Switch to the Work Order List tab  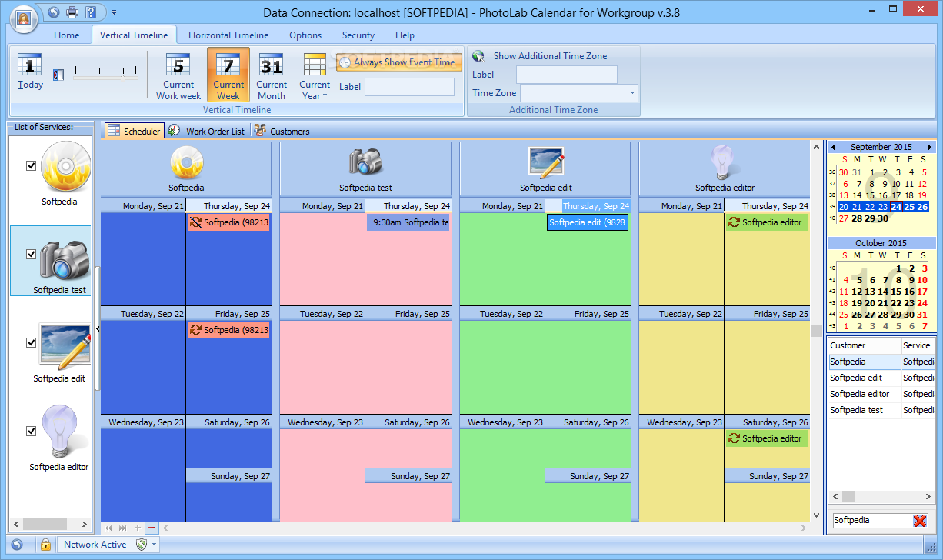208,131
